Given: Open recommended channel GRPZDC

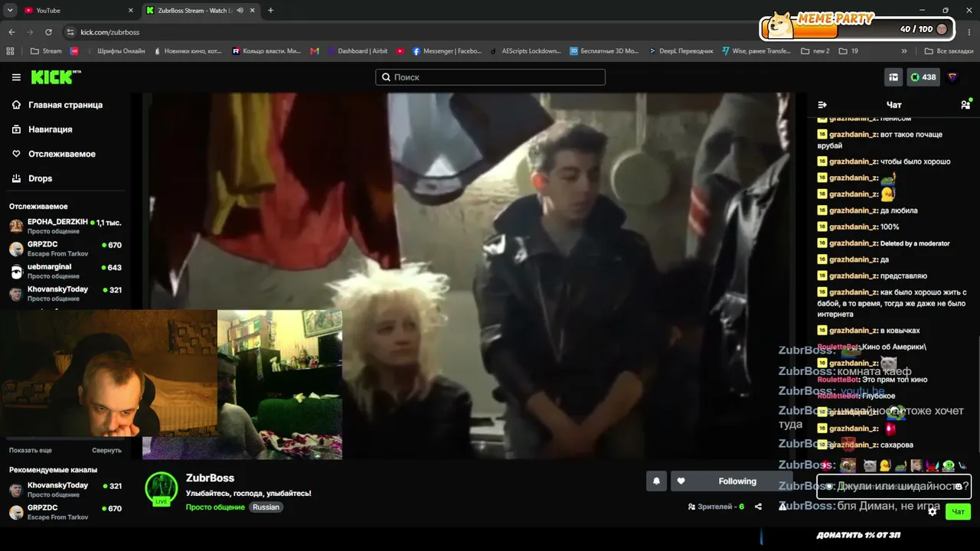Looking at the screenshot, I should 65,511.
